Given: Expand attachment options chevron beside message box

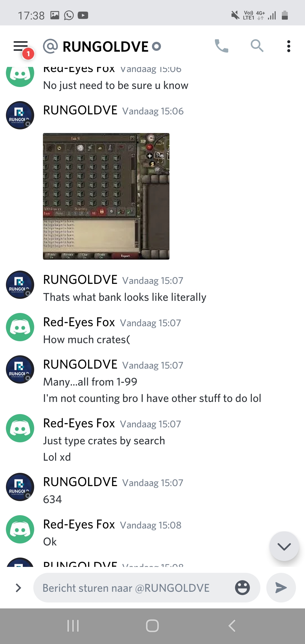Looking at the screenshot, I should [19, 588].
